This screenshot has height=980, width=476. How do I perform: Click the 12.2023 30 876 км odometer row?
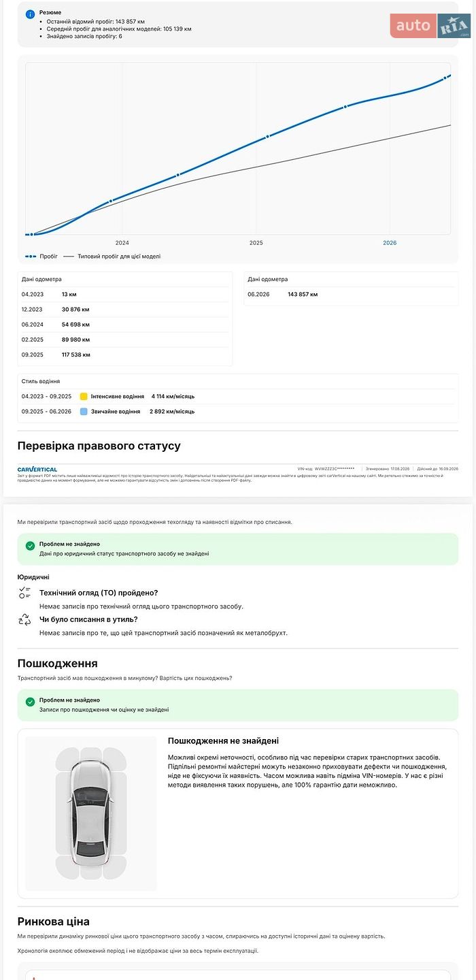pos(124,310)
